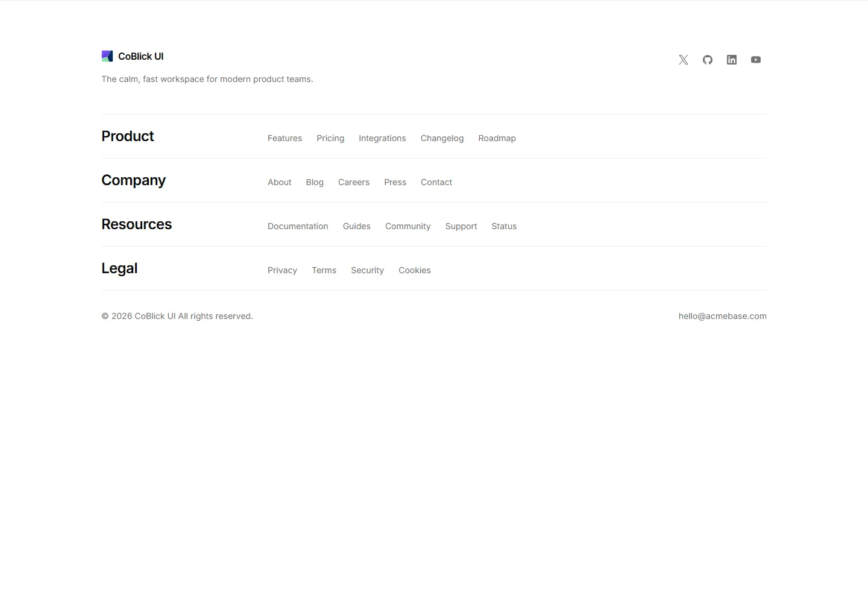868x603 pixels.
Task: Open the Terms link
Action: click(x=324, y=270)
